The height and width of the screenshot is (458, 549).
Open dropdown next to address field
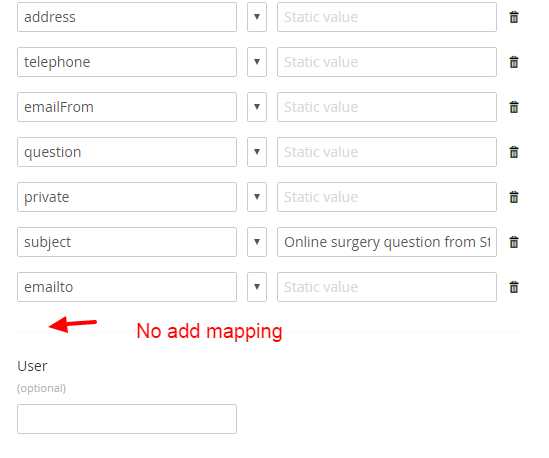257,17
